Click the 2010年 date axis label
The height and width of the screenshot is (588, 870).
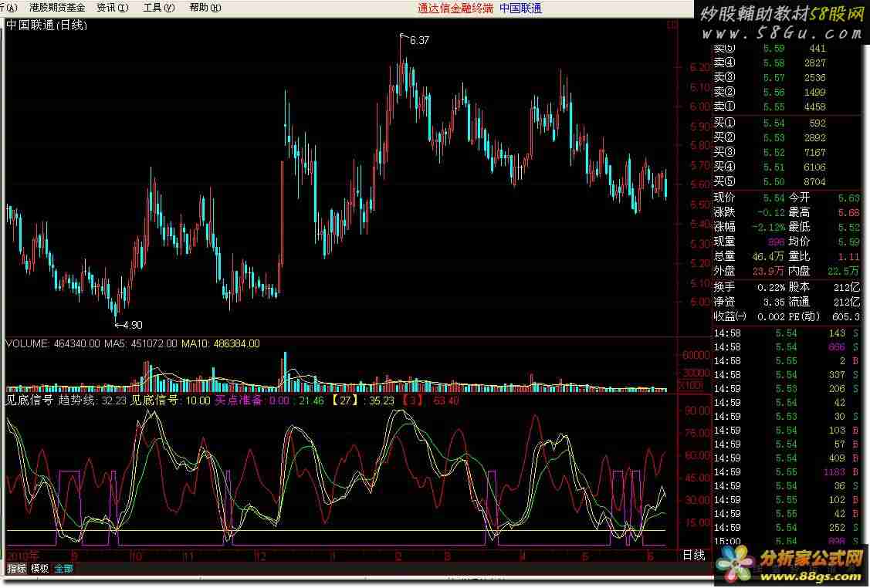[22, 556]
